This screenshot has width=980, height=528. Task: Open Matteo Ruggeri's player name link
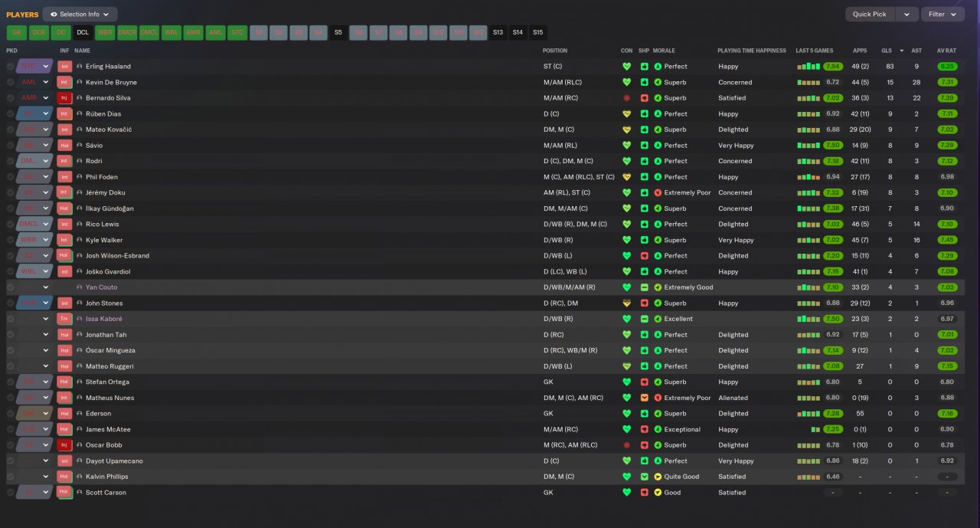(109, 366)
